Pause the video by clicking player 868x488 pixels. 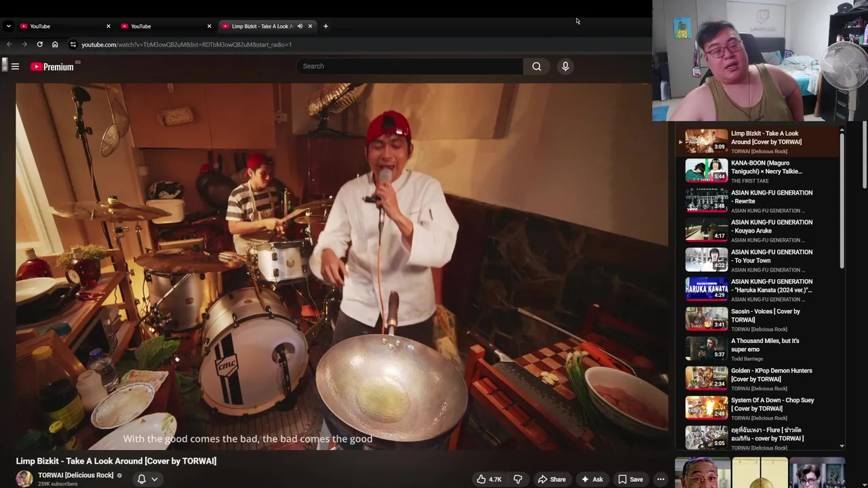pos(342,266)
